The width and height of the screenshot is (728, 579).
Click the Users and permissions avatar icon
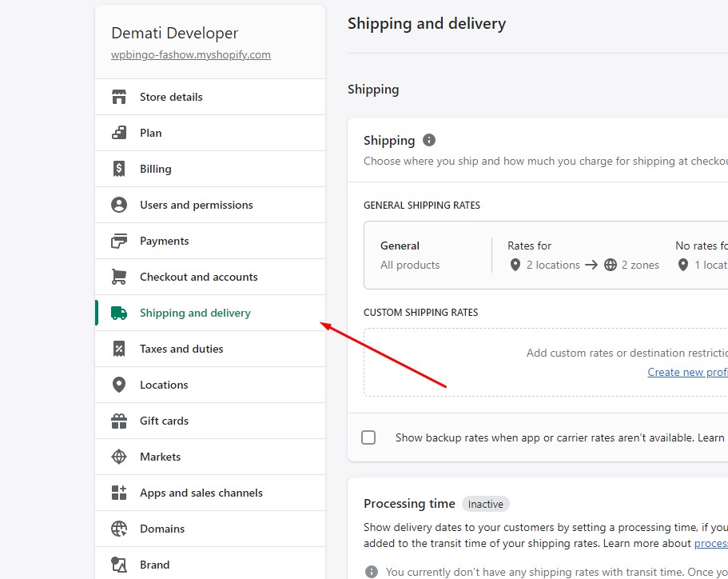tap(119, 205)
